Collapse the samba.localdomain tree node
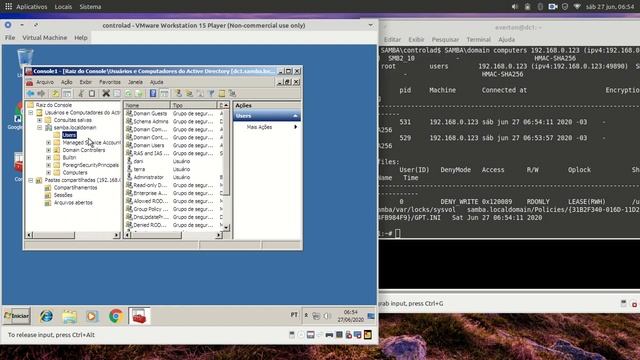 40,127
